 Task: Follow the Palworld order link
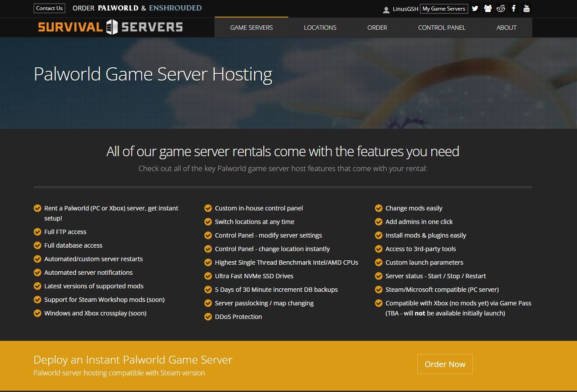click(118, 8)
